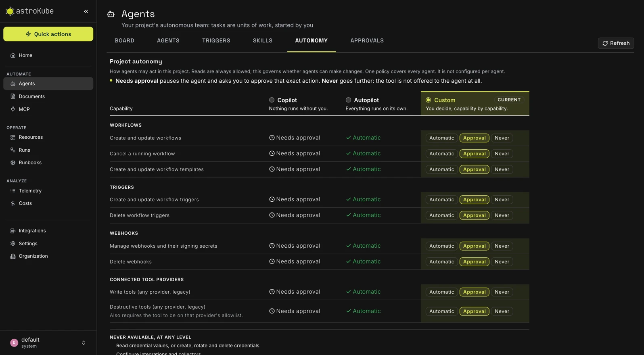The image size is (644, 355).
Task: Go to Runbooks in the sidebar
Action: pyautogui.click(x=48, y=163)
